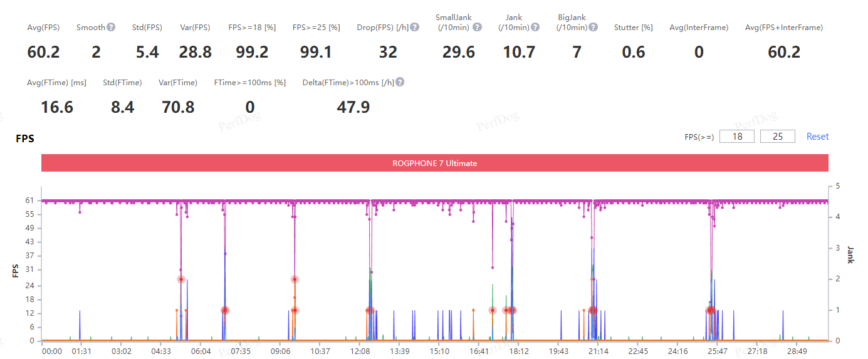The height and width of the screenshot is (359, 868).
Task: Show help for Jank (/10min)
Action: click(x=535, y=27)
